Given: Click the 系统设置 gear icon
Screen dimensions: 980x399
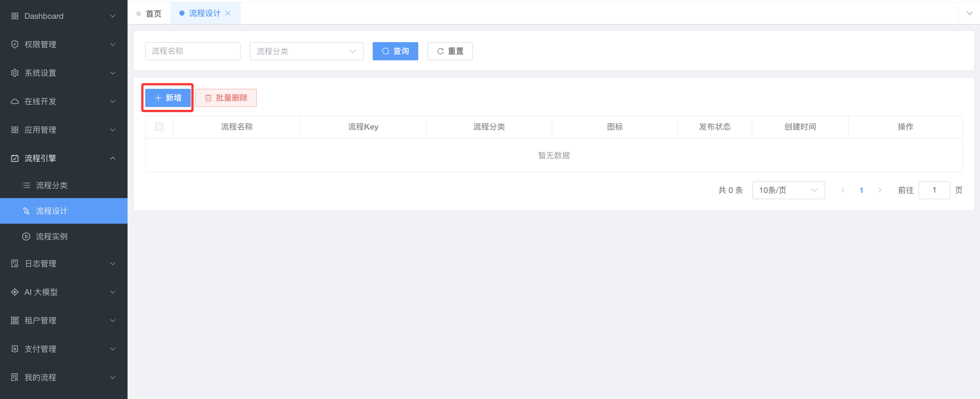Looking at the screenshot, I should point(15,73).
